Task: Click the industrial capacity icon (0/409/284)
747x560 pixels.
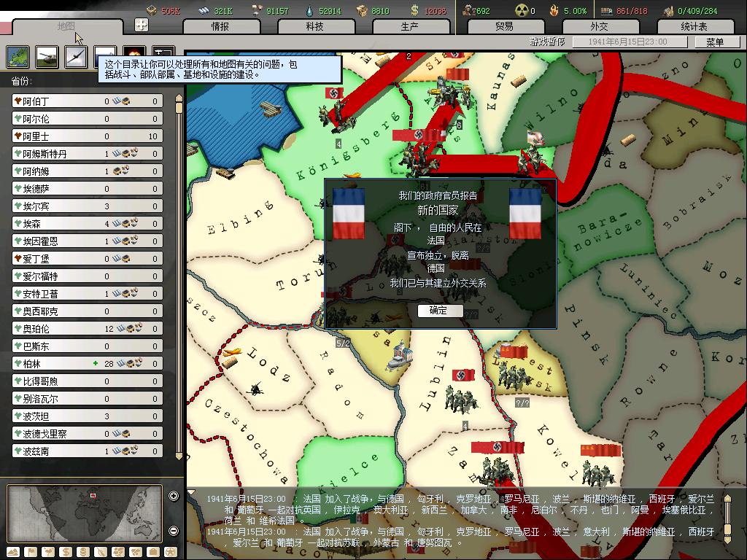Action: tap(669, 10)
